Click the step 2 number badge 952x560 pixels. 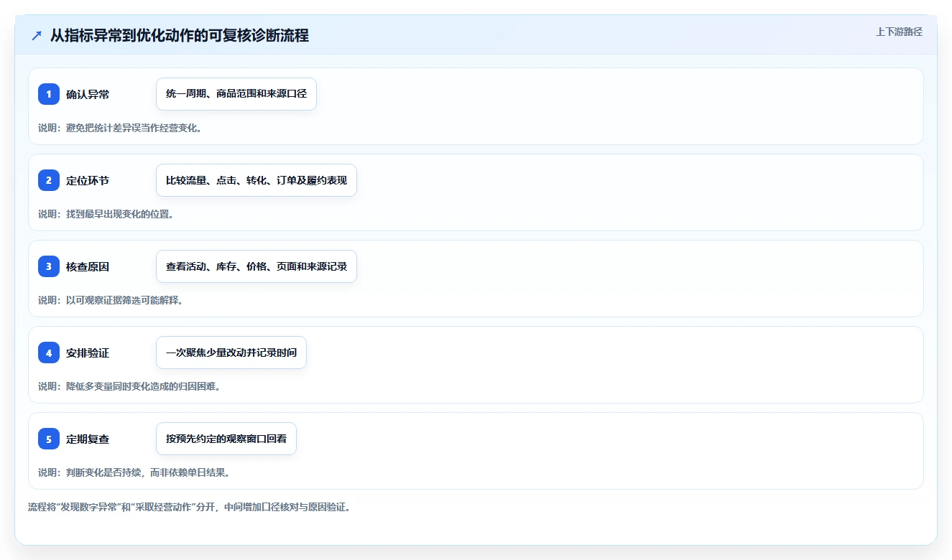(x=49, y=180)
